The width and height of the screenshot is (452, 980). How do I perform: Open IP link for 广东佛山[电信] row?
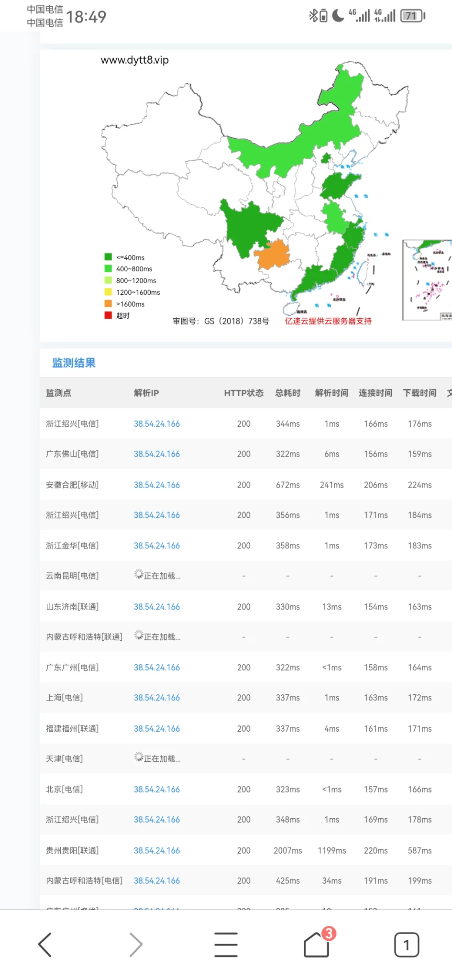156,454
